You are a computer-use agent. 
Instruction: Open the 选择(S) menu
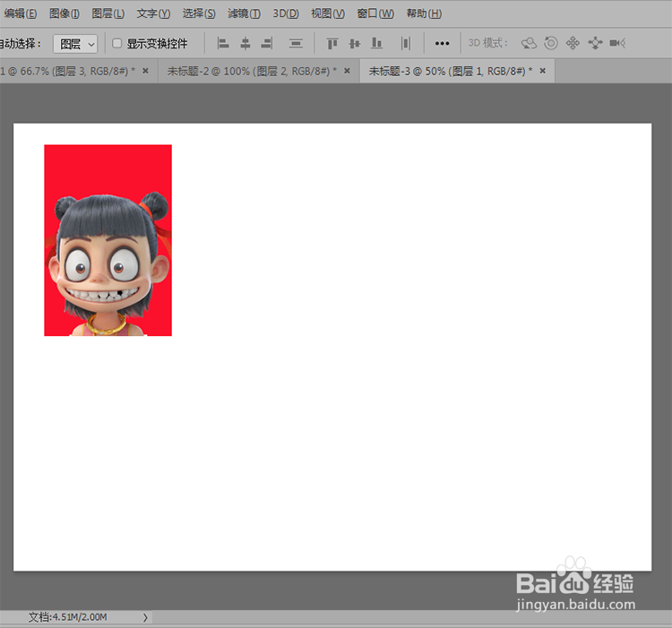click(x=199, y=13)
